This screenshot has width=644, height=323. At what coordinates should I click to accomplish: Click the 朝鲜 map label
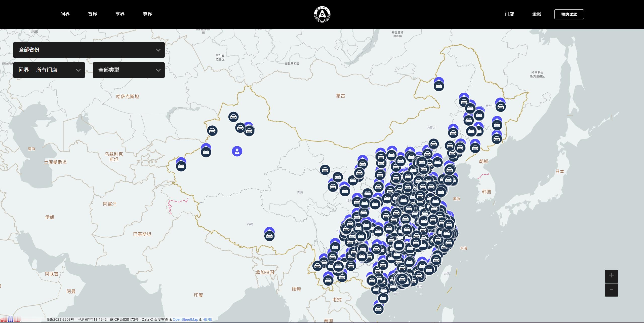tap(484, 161)
